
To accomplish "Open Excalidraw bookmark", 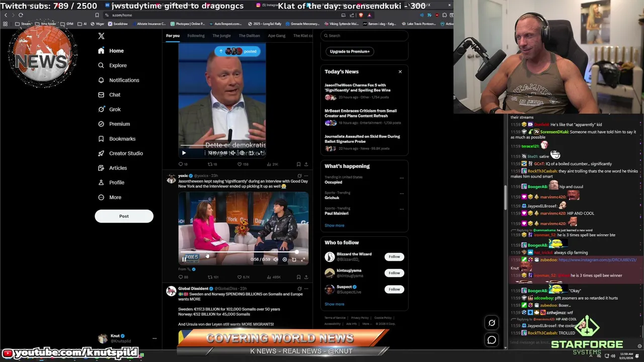I will [x=118, y=24].
